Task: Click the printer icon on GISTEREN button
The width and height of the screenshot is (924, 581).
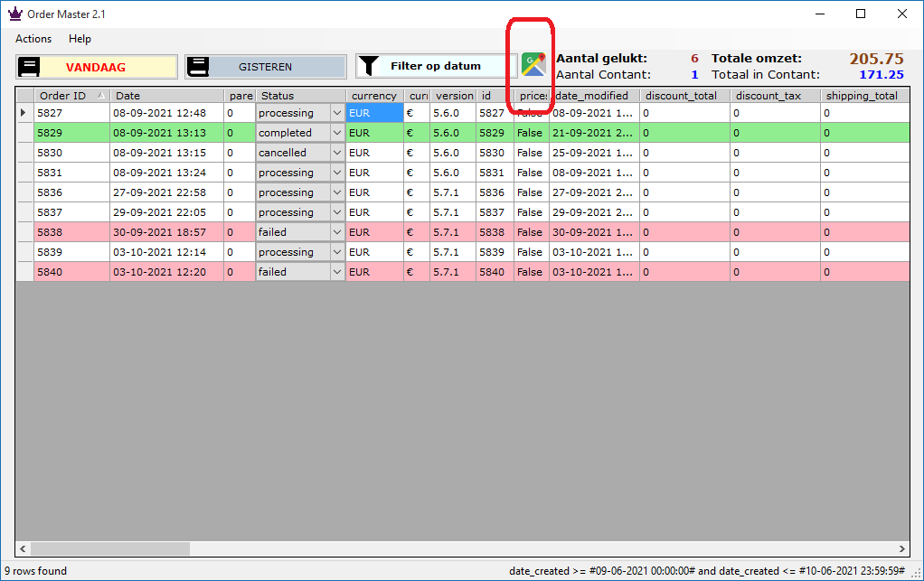Action: pos(199,67)
